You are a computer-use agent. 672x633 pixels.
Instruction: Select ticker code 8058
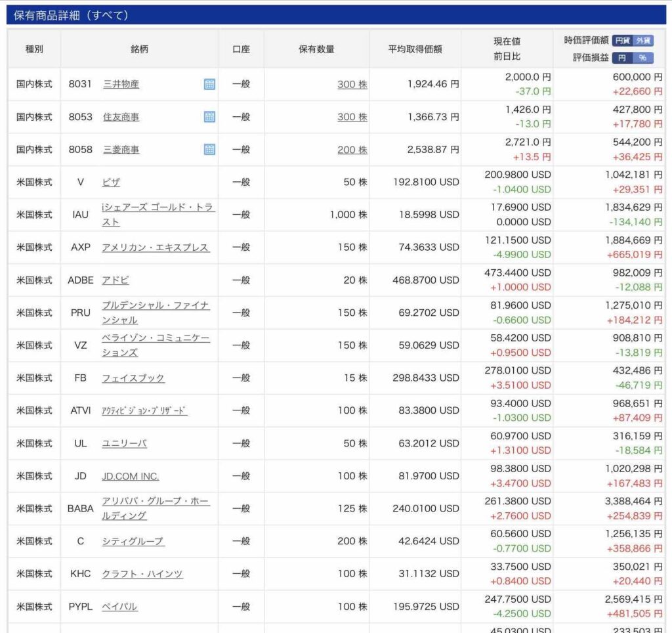click(x=80, y=149)
